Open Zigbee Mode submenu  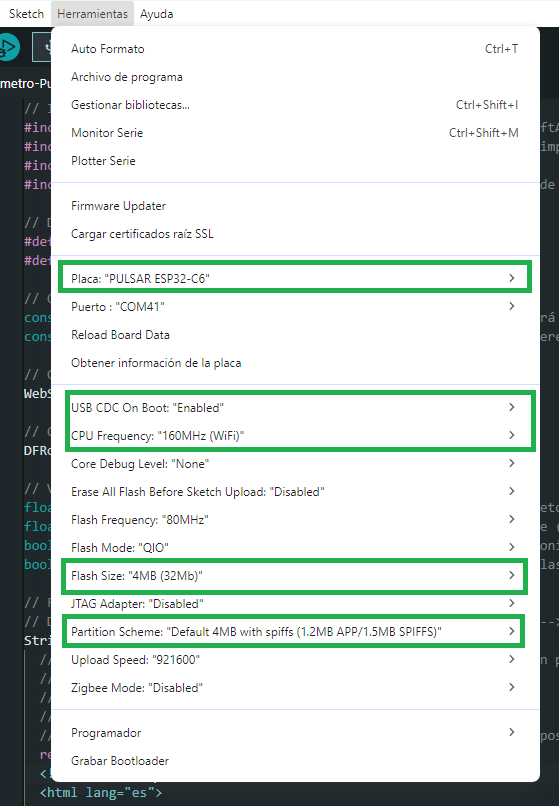pyautogui.click(x=295, y=688)
